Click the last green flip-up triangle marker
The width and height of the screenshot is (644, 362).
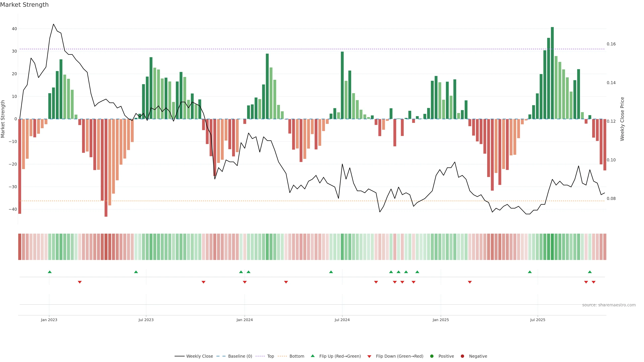click(x=590, y=272)
